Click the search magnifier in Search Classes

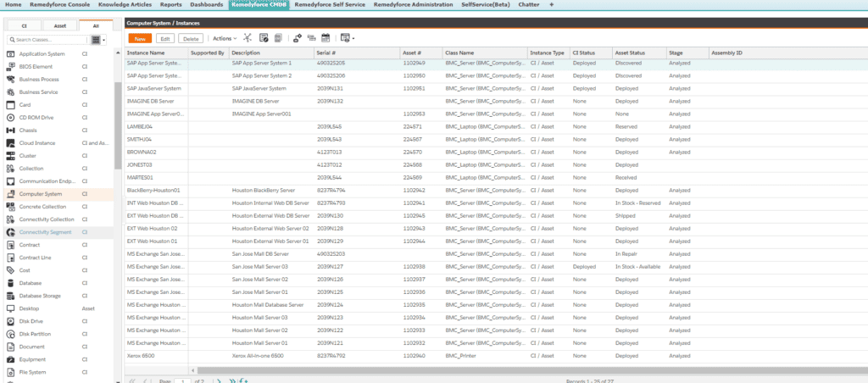point(11,40)
